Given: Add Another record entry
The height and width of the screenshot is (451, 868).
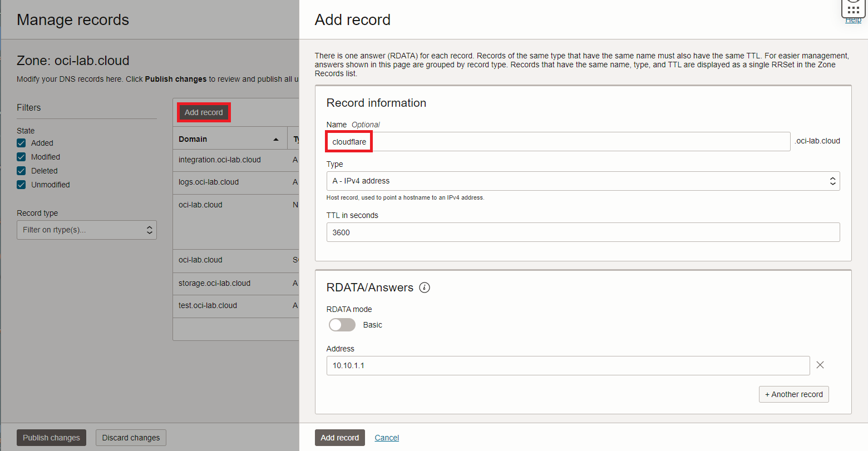Looking at the screenshot, I should click(x=793, y=394).
